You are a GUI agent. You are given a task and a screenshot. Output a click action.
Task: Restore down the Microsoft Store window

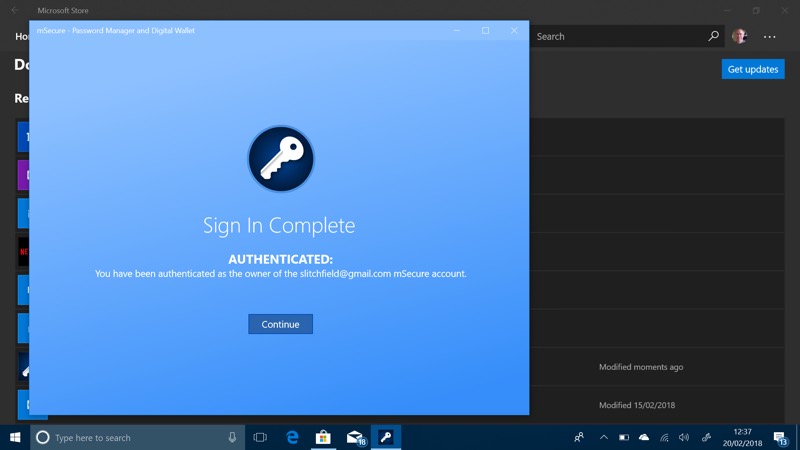pos(756,10)
